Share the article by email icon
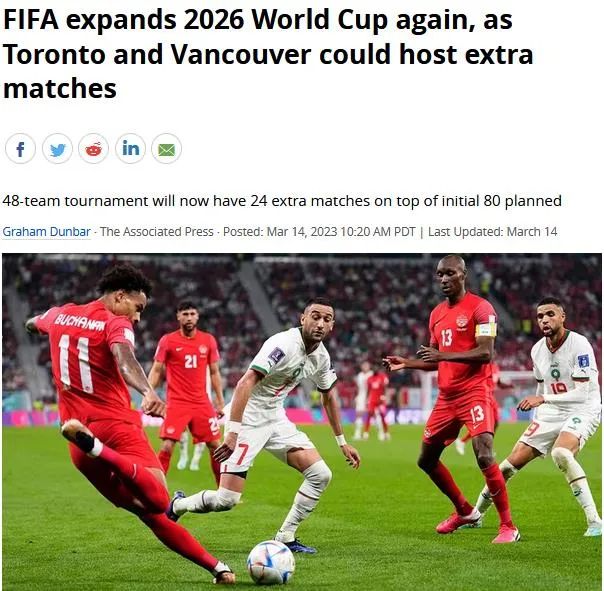Screen dimensions: 604x591 [x=166, y=149]
